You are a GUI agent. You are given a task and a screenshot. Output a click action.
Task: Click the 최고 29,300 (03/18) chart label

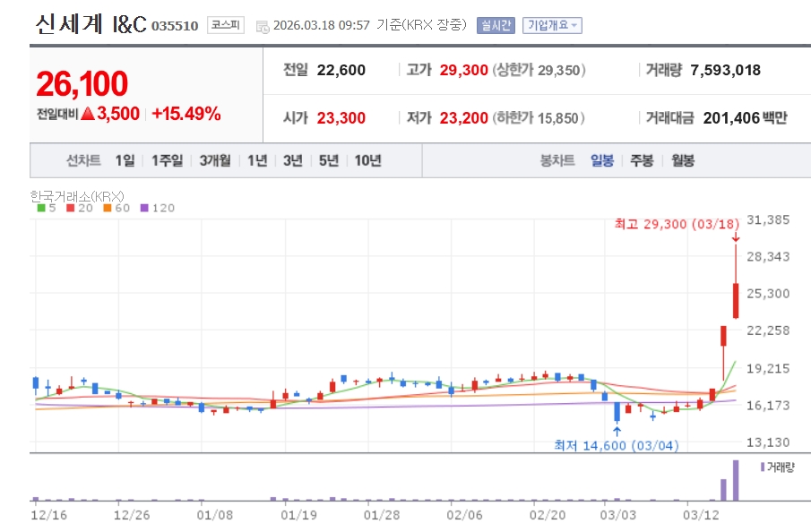click(x=677, y=225)
